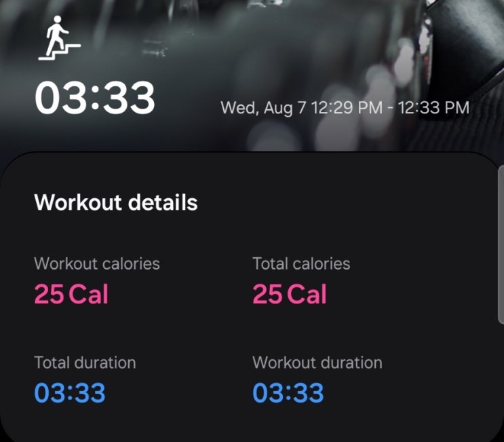Image resolution: width=504 pixels, height=442 pixels.
Task: Select the Total duration label
Action: (x=85, y=363)
